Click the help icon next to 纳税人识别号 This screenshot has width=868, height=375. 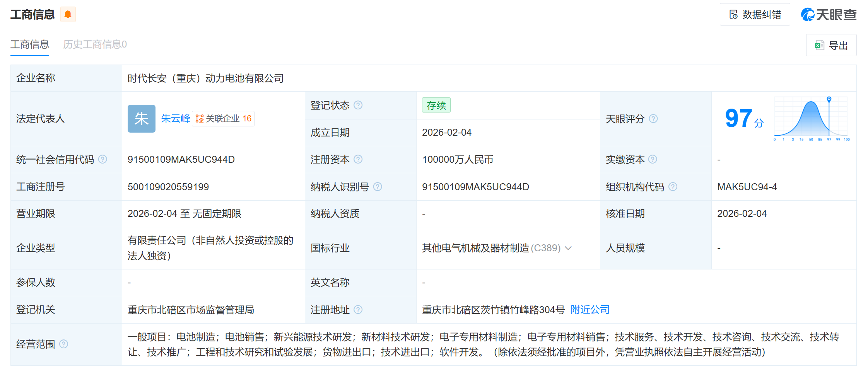point(378,187)
